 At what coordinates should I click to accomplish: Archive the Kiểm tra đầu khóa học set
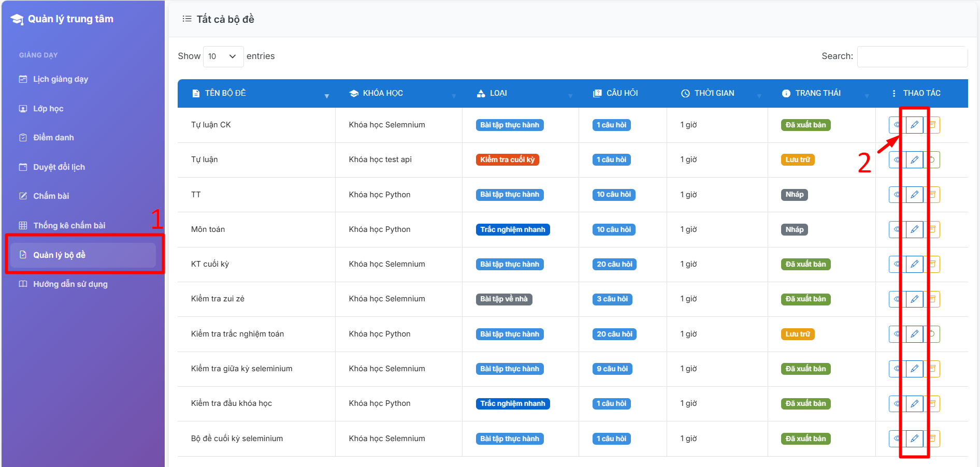coord(932,404)
